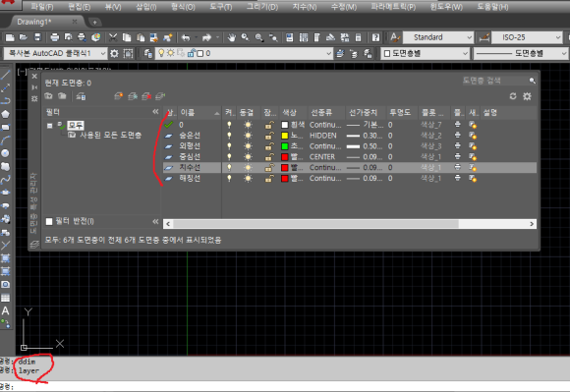
Task: Select the Pan hand tool
Action: point(231,37)
